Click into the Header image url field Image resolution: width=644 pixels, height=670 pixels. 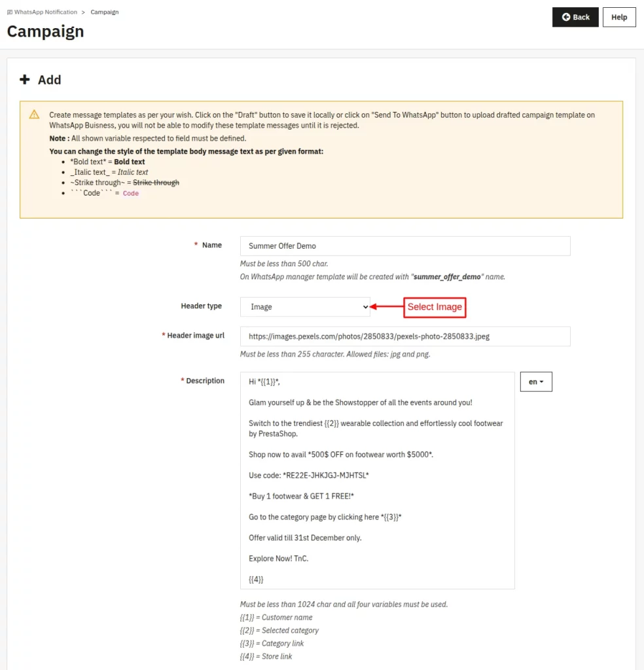[405, 336]
